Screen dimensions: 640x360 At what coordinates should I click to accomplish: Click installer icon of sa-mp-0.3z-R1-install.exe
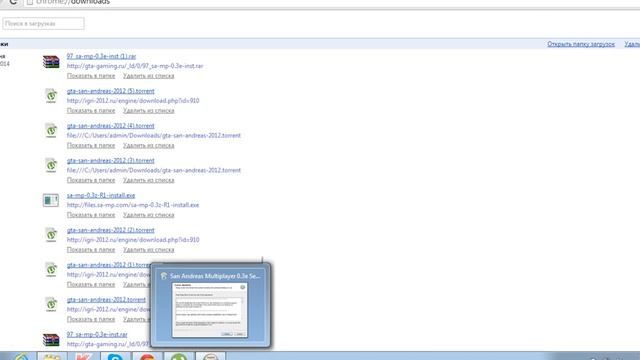51,200
